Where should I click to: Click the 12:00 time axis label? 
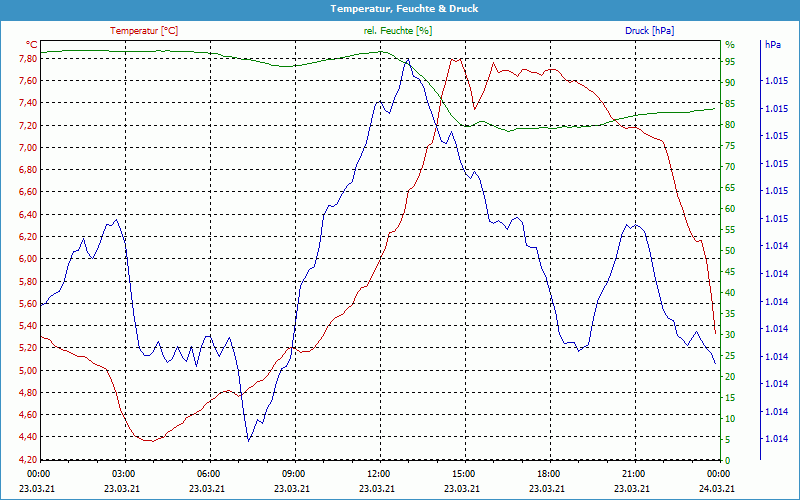tap(379, 473)
